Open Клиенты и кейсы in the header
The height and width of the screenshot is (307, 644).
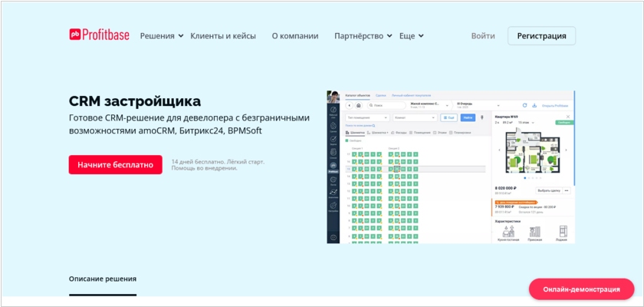[x=223, y=36]
